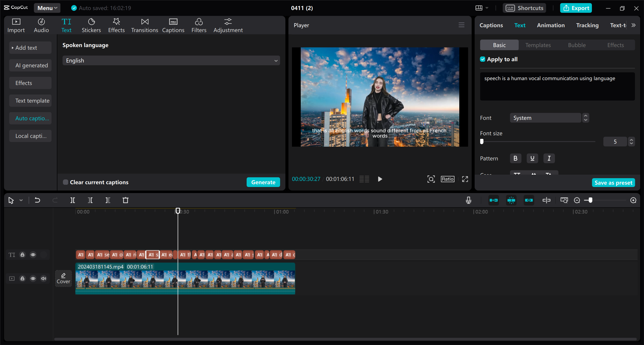Click the Generate captions button
Viewport: 644px width, 345px height.
coord(263,182)
